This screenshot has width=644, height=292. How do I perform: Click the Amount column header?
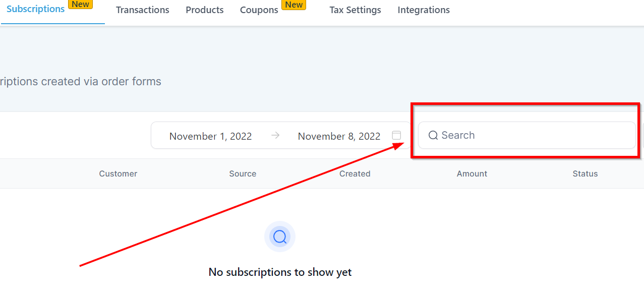point(472,173)
